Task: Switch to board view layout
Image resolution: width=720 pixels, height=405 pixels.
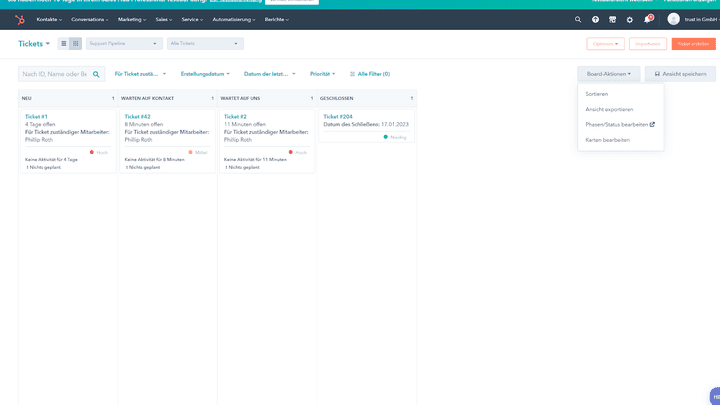Action: tap(76, 44)
